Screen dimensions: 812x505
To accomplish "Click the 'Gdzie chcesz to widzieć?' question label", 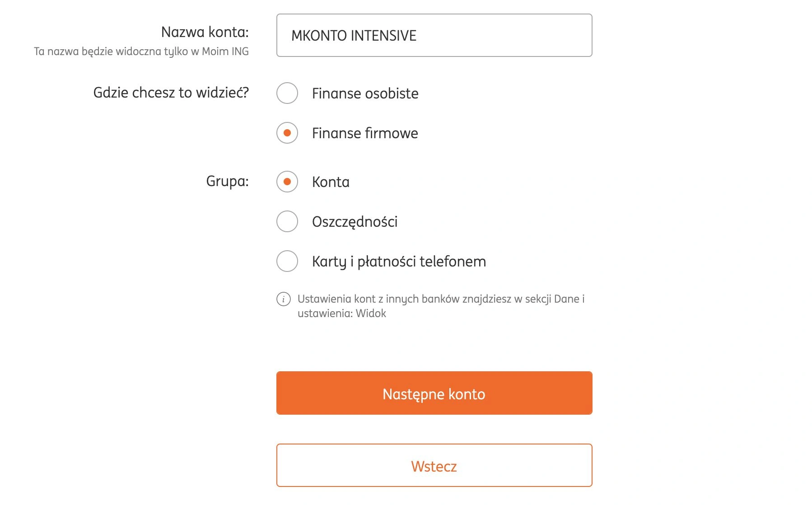I will (x=171, y=93).
